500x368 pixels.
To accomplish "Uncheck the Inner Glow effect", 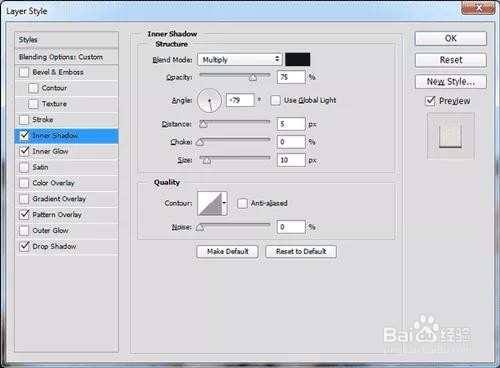I will (x=24, y=151).
